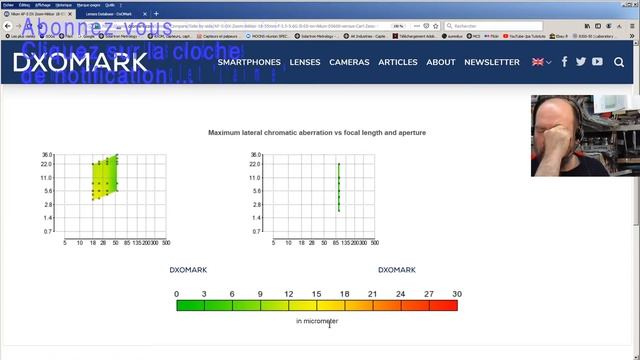Screen dimensions: 640x360
Task: Click the browser forward arrow
Action: tap(19, 26)
